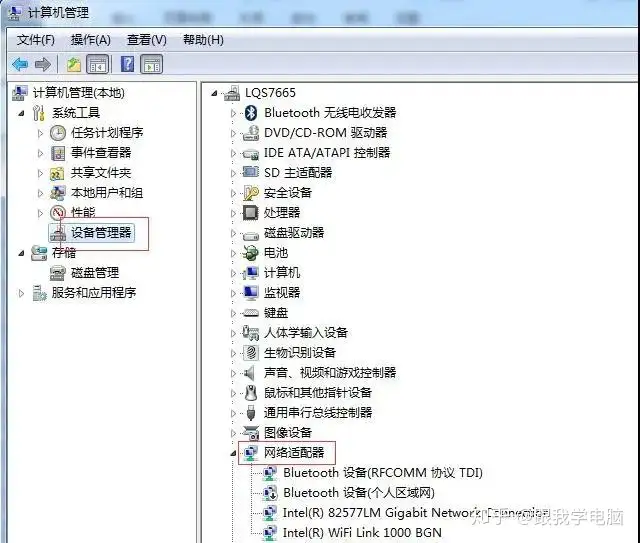Click the Back arrow toolbar icon
The width and height of the screenshot is (640, 543).
click(x=20, y=64)
